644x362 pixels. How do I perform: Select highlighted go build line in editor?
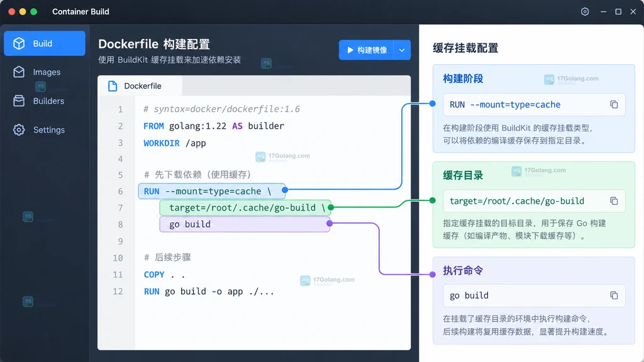(245, 224)
